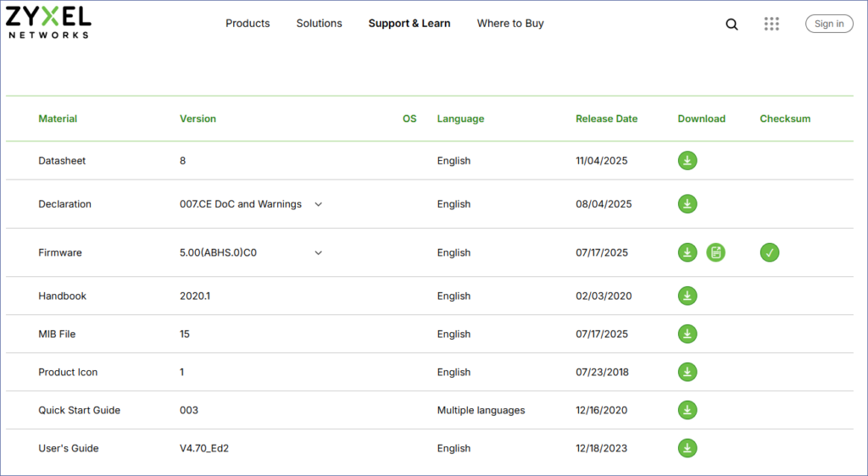868x476 pixels.
Task: Download the Datasheet file
Action: coord(687,161)
